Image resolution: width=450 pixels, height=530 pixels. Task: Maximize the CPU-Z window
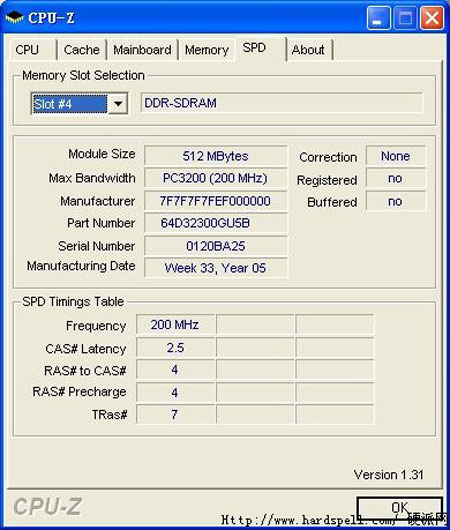point(405,17)
